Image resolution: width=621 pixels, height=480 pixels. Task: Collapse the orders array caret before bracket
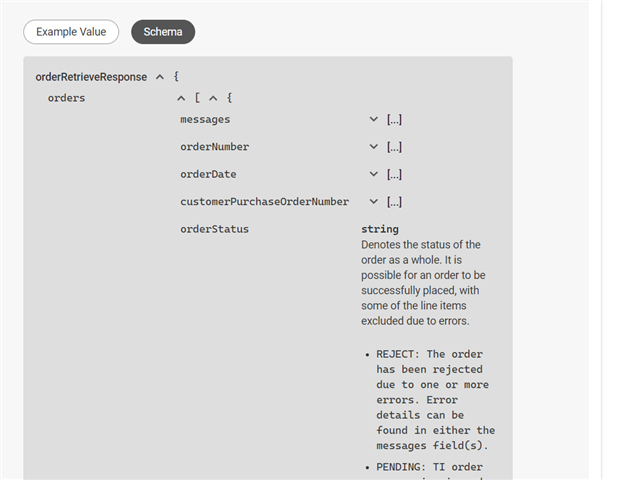click(x=181, y=98)
